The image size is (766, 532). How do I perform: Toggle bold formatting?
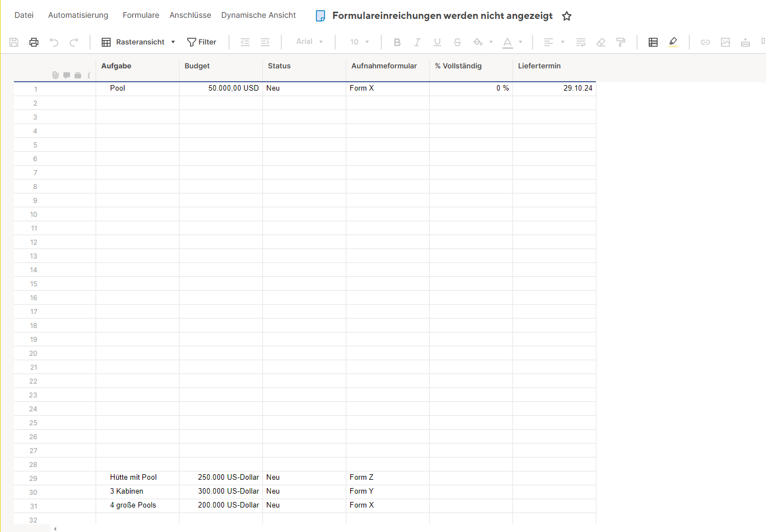pyautogui.click(x=397, y=42)
